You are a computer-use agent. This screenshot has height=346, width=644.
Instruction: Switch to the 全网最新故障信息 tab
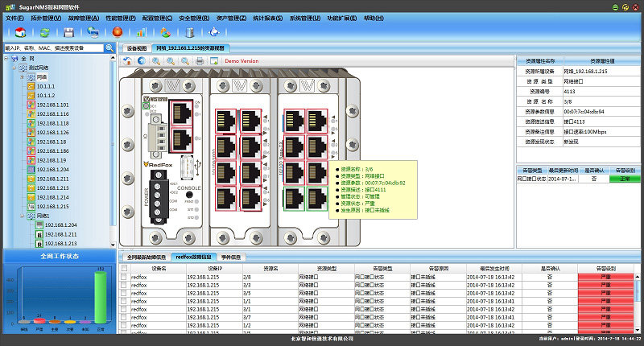click(x=146, y=257)
